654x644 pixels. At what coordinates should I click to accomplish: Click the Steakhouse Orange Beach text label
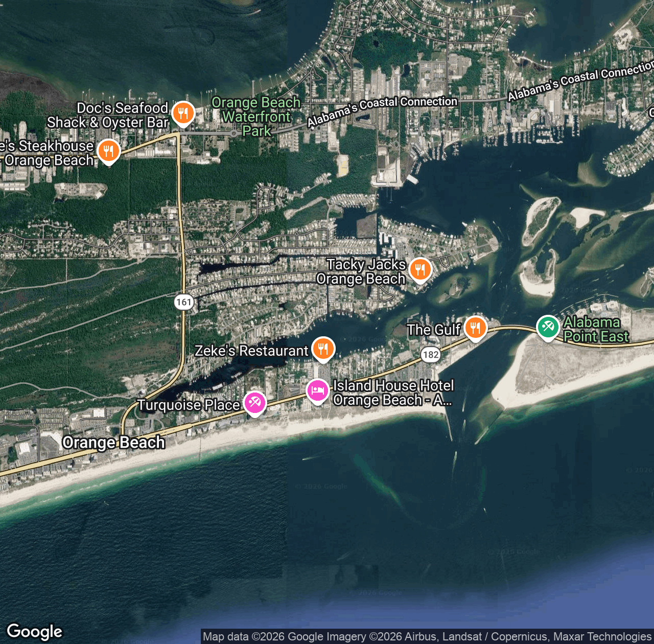pyautogui.click(x=47, y=153)
